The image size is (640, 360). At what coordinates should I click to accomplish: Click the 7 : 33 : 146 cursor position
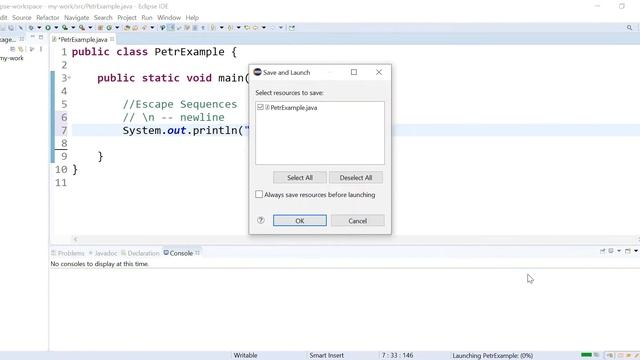398,355
